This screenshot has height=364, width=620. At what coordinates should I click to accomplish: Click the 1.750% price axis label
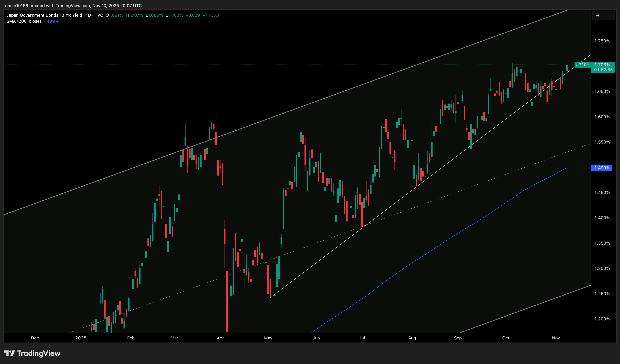pyautogui.click(x=603, y=41)
